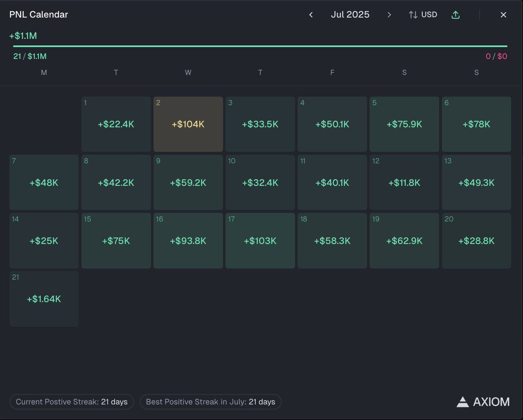The width and height of the screenshot is (523, 420).
Task: Select July 16 cell showing +$93.8K
Action: [188, 241]
